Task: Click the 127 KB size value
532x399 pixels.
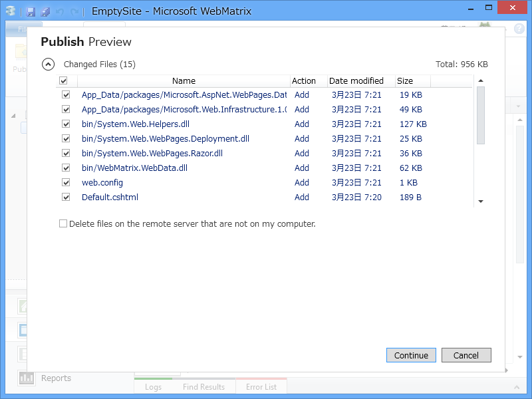Action: coord(413,124)
